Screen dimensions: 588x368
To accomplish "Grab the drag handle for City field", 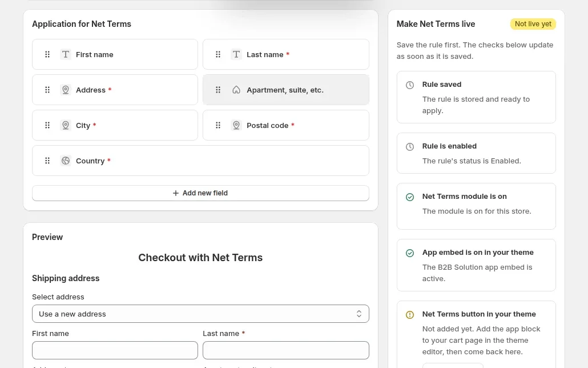I will pos(47,125).
